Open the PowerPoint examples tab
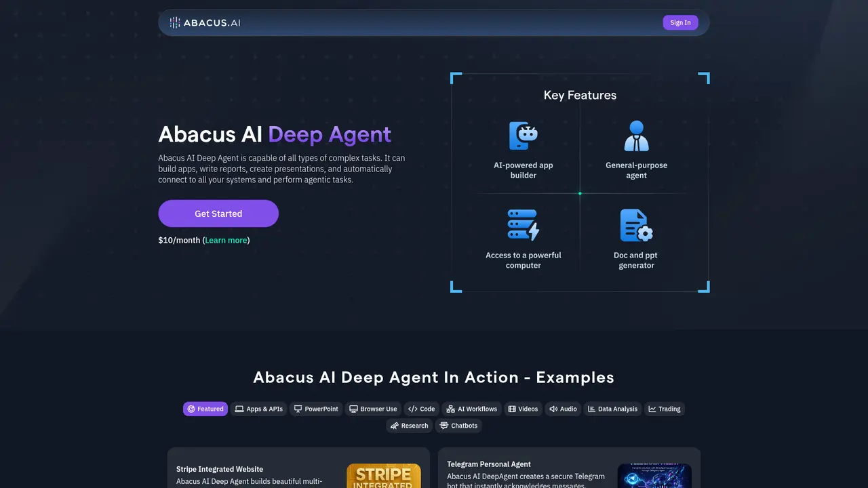The width and height of the screenshot is (868, 488). click(316, 409)
